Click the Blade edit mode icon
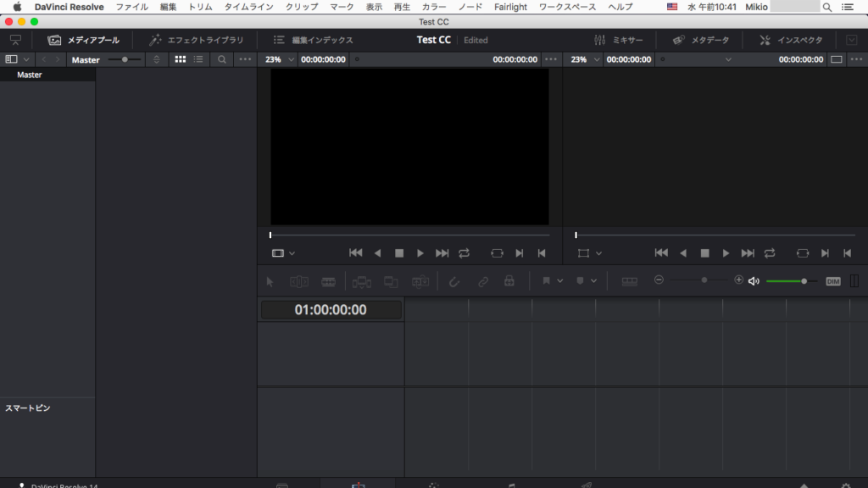This screenshot has height=488, width=868. coord(328,281)
